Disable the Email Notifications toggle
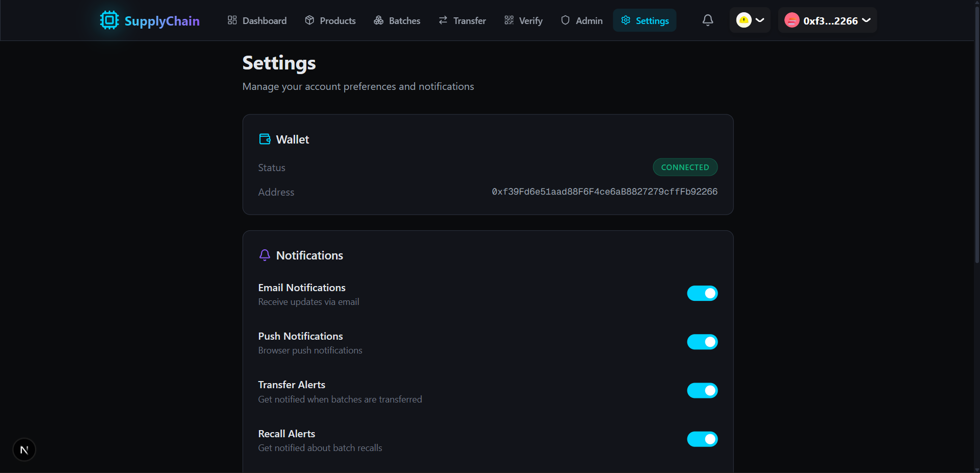The height and width of the screenshot is (473, 980). 702,293
